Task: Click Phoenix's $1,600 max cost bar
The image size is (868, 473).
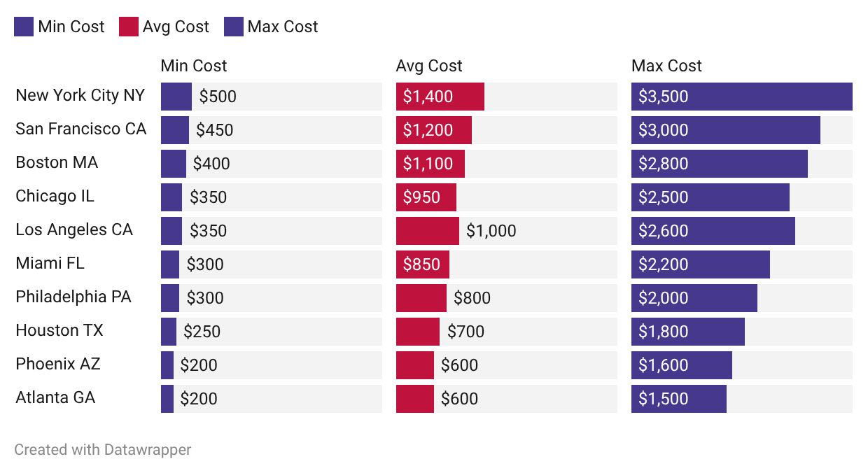Action: 681,365
